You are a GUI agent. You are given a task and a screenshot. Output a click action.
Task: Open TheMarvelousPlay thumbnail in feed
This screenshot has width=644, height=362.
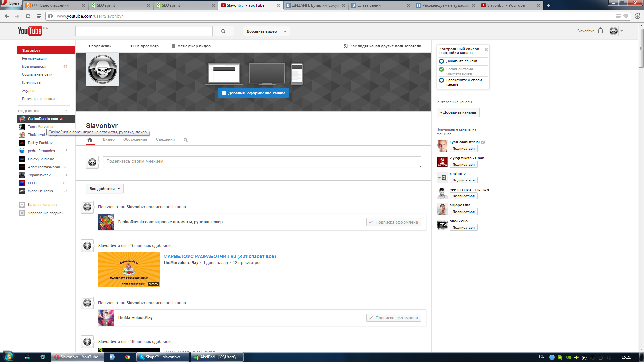coord(106,318)
